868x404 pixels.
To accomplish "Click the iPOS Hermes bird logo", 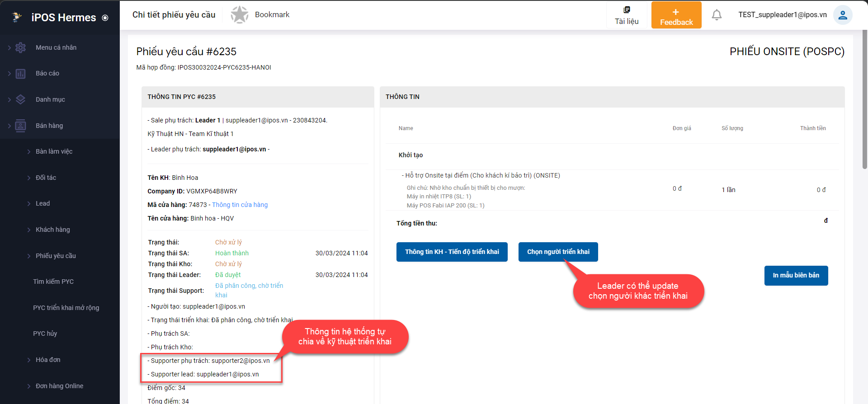I will click(x=17, y=17).
